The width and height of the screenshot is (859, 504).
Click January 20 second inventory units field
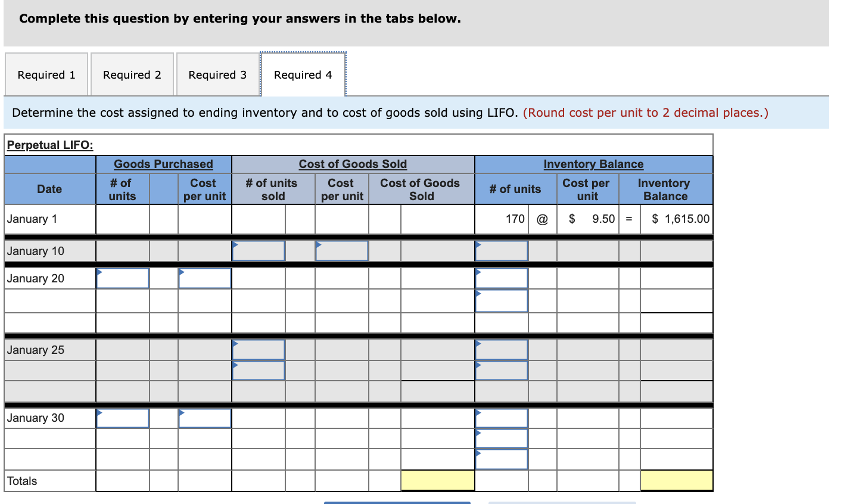click(x=502, y=301)
